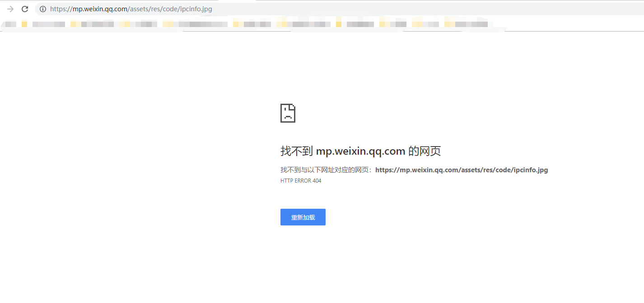The image size is (644, 303).
Task: Click the blue 重新加载 button
Action: (x=303, y=217)
